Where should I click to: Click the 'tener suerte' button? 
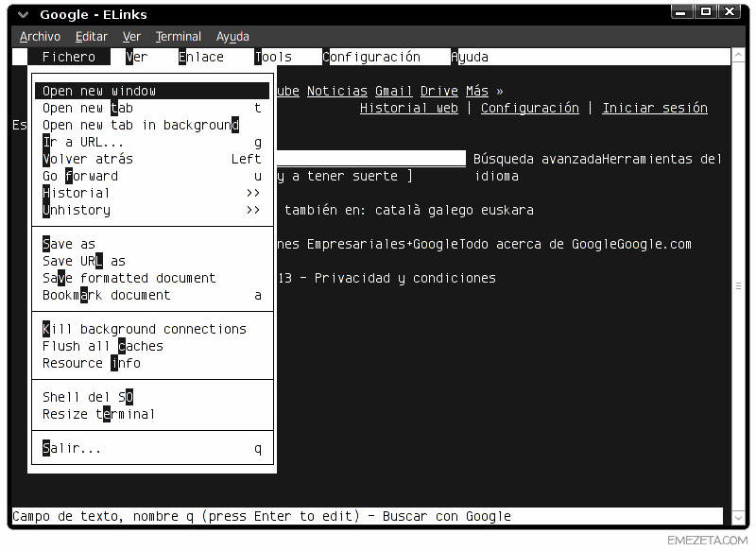(x=345, y=176)
